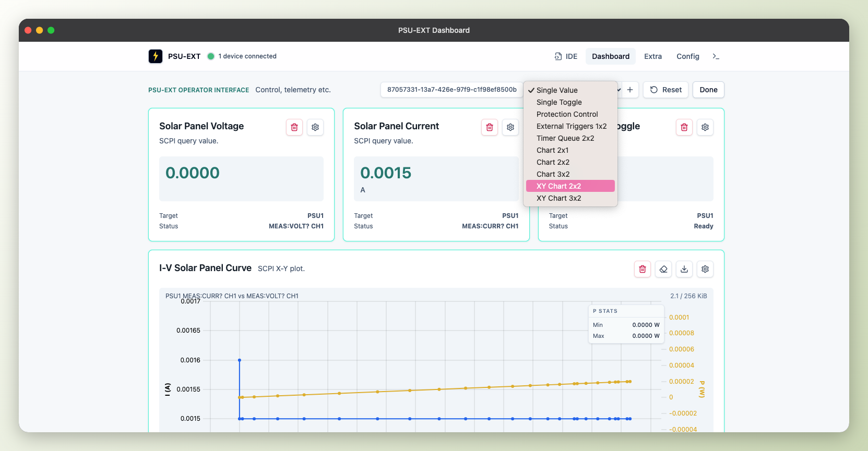
Task: Click the MEAS:CURR? CH1 status text
Action: tap(490, 226)
